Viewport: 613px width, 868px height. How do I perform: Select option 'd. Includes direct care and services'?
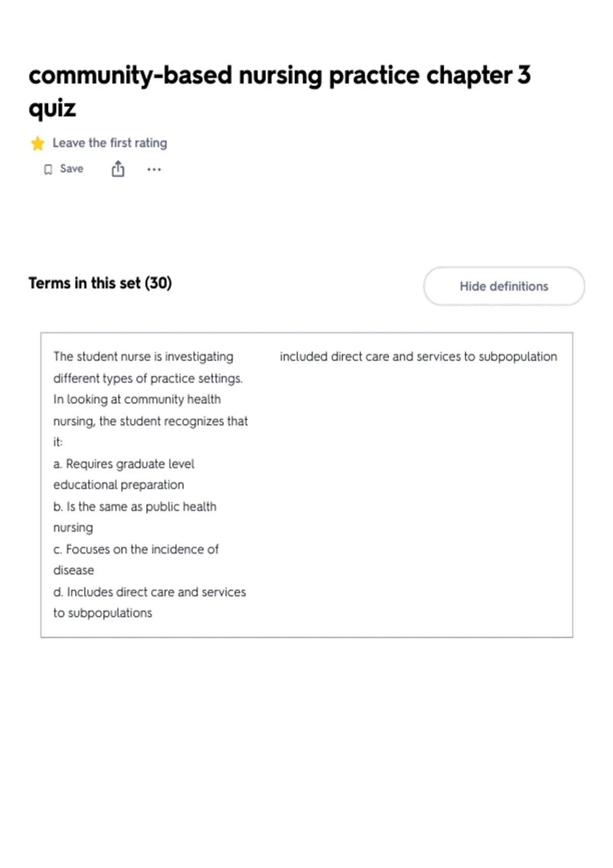150,592
